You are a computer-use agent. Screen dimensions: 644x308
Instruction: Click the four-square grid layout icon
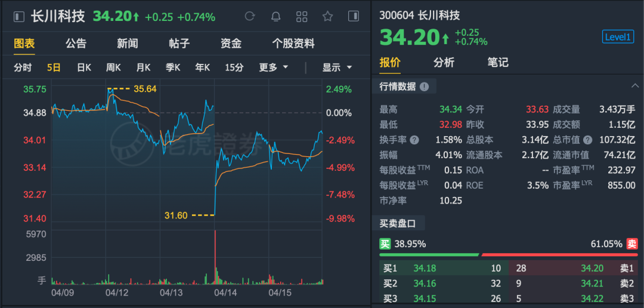302,17
